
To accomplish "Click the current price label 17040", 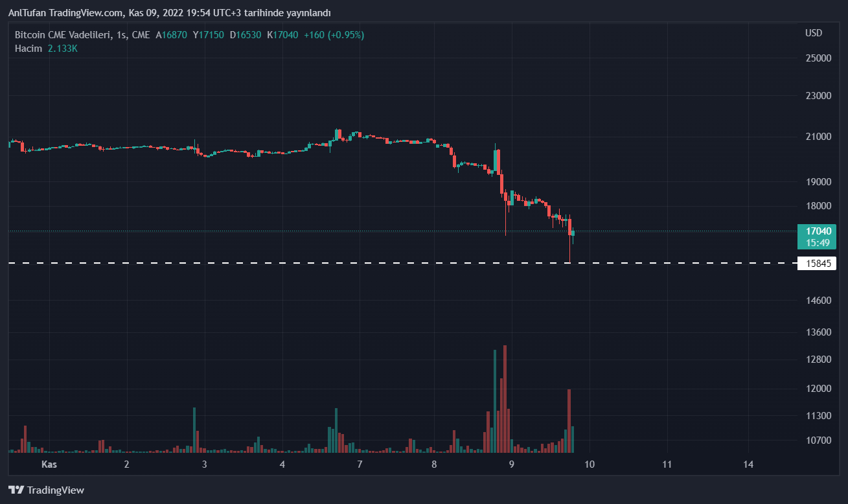I will point(818,231).
